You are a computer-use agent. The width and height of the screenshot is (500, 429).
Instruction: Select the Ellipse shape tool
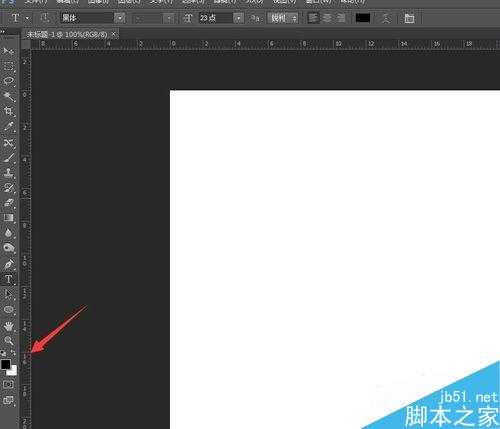click(9, 310)
